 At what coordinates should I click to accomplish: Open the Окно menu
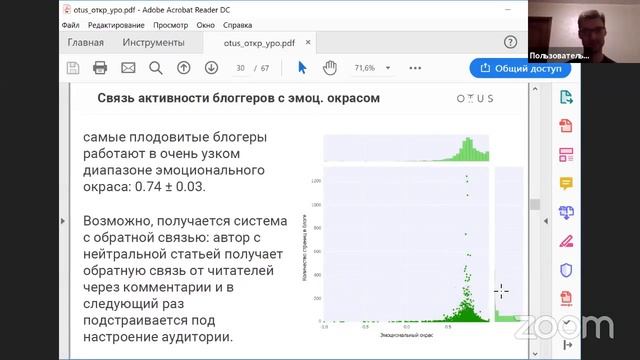click(x=205, y=25)
